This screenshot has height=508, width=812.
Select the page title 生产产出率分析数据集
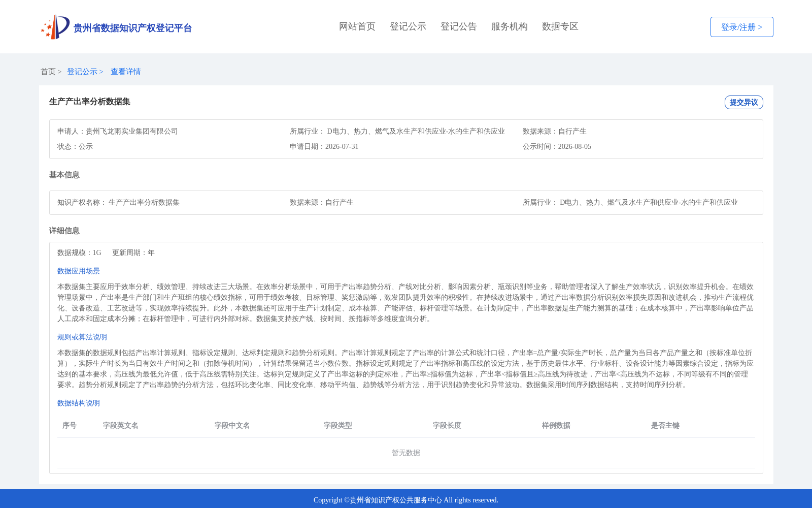click(x=90, y=102)
